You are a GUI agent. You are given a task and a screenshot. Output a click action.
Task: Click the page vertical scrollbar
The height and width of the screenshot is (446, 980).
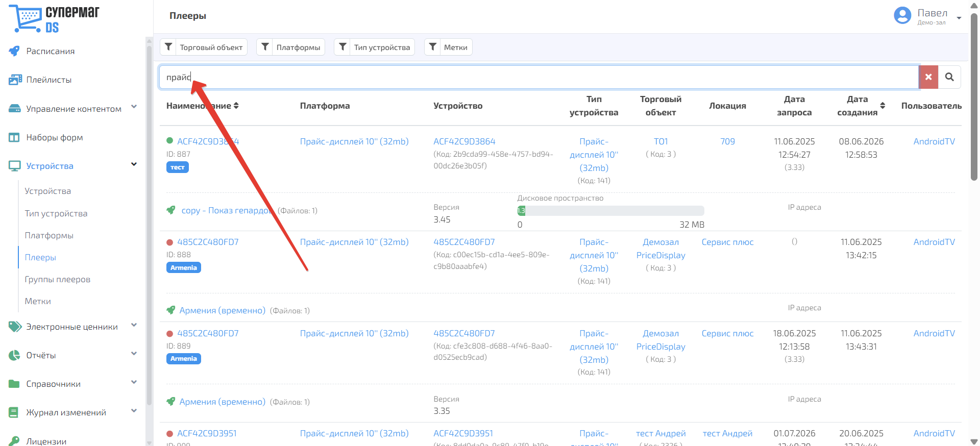point(974,97)
